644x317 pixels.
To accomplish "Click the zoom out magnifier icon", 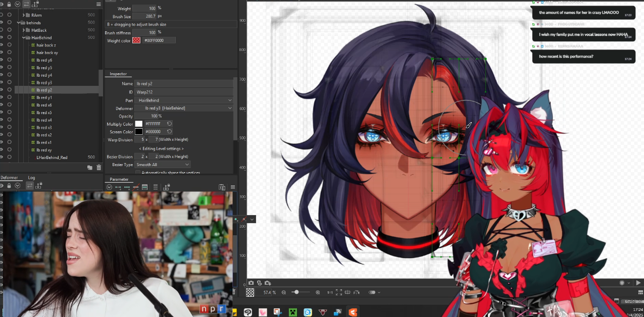I will coord(284,292).
